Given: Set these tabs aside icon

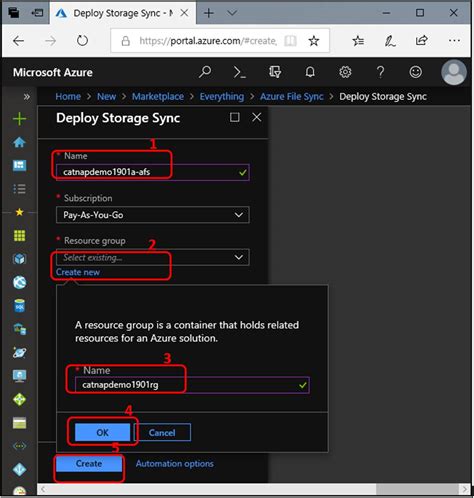Looking at the screenshot, I should (37, 13).
